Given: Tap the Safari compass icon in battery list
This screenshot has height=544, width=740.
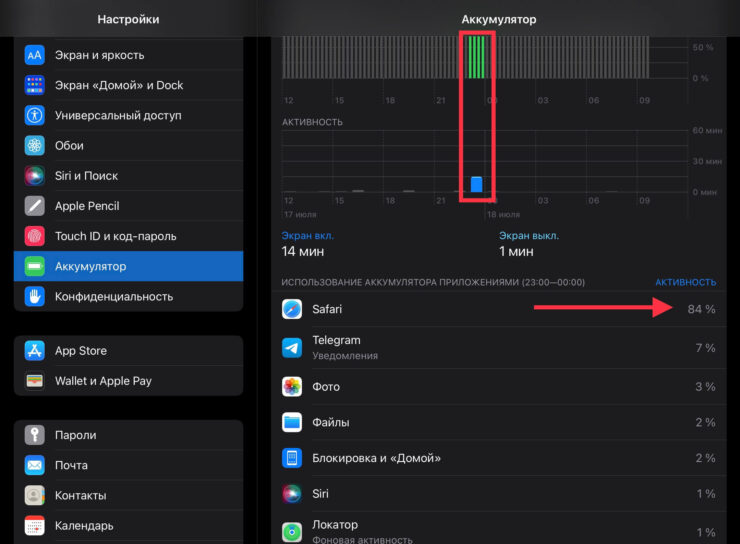Looking at the screenshot, I should point(292,309).
